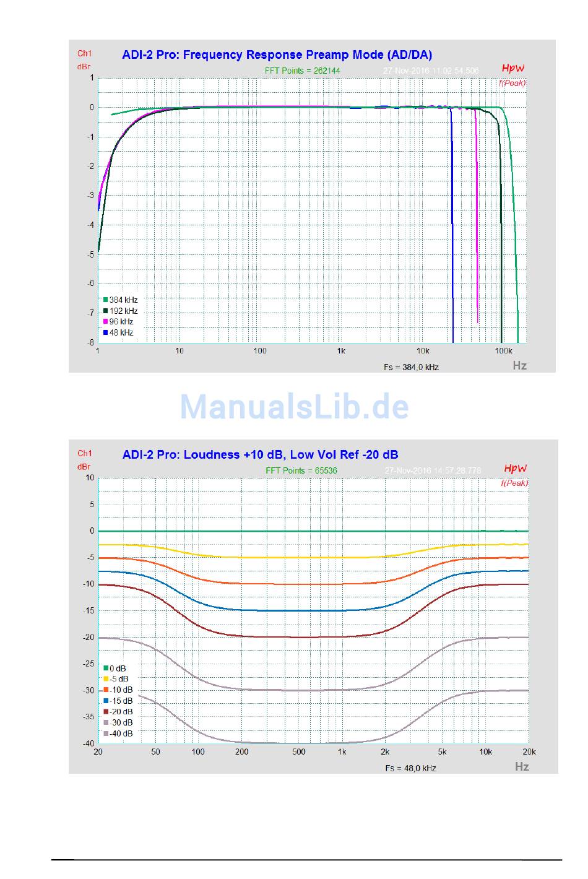The image size is (588, 879).
Task: Click "f(Peak)" in the Loudness chart
Action: [x=514, y=483]
